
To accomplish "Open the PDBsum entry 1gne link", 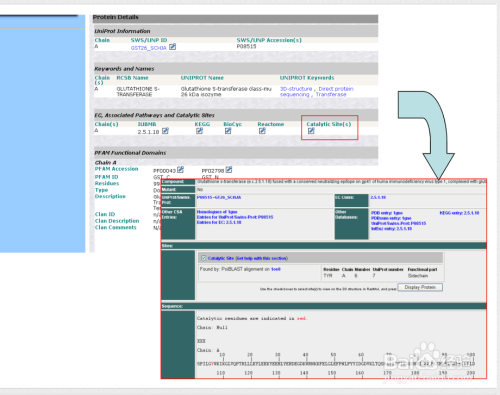I will tap(391, 218).
